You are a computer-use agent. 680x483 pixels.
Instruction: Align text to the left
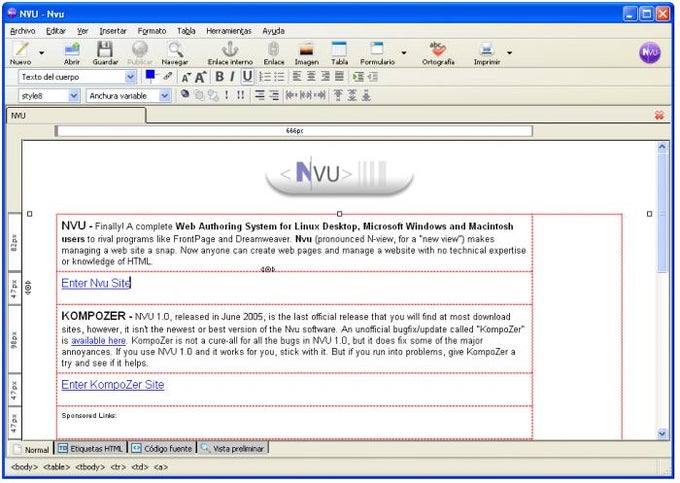297,77
